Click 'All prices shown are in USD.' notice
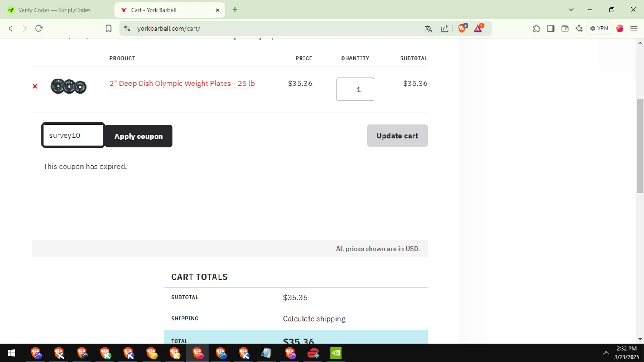Image resolution: width=644 pixels, height=362 pixels. 378,249
